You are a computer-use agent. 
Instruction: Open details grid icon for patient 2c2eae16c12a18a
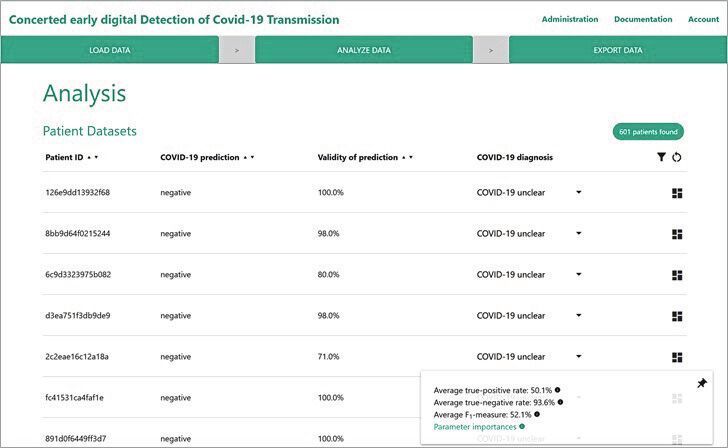pyautogui.click(x=677, y=357)
